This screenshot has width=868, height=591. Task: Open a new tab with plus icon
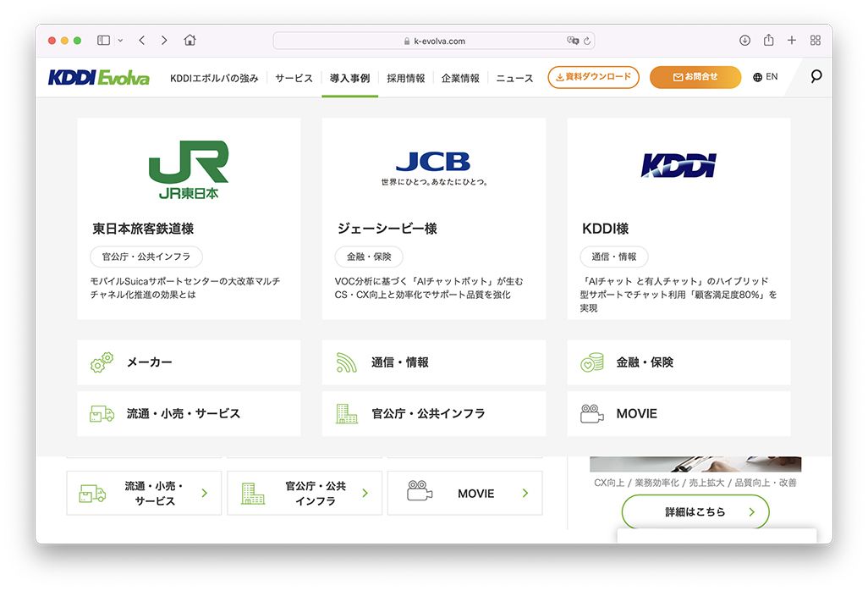(792, 40)
